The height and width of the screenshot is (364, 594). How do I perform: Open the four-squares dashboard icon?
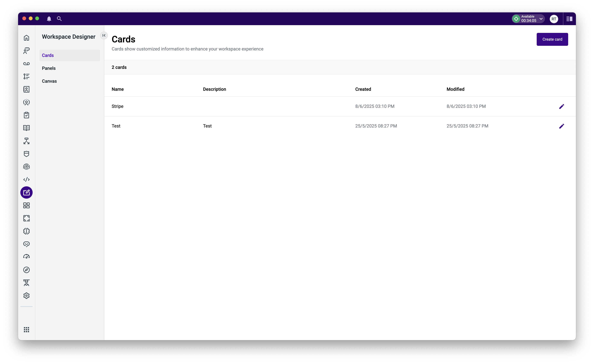(26, 205)
